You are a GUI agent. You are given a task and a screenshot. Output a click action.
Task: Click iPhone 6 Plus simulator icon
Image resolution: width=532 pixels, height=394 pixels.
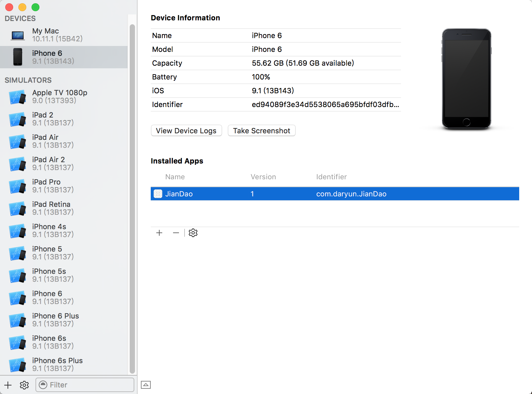(18, 320)
